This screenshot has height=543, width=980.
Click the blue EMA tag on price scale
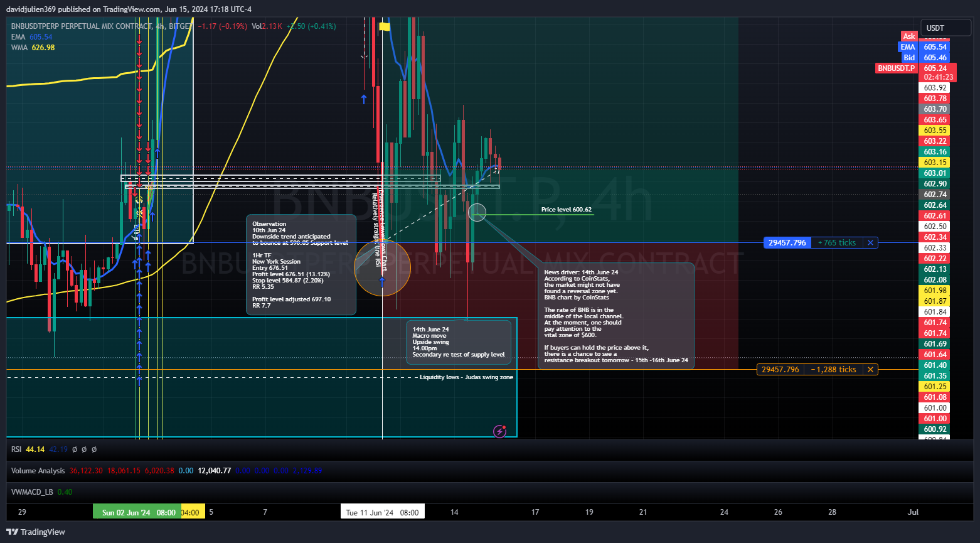point(908,47)
